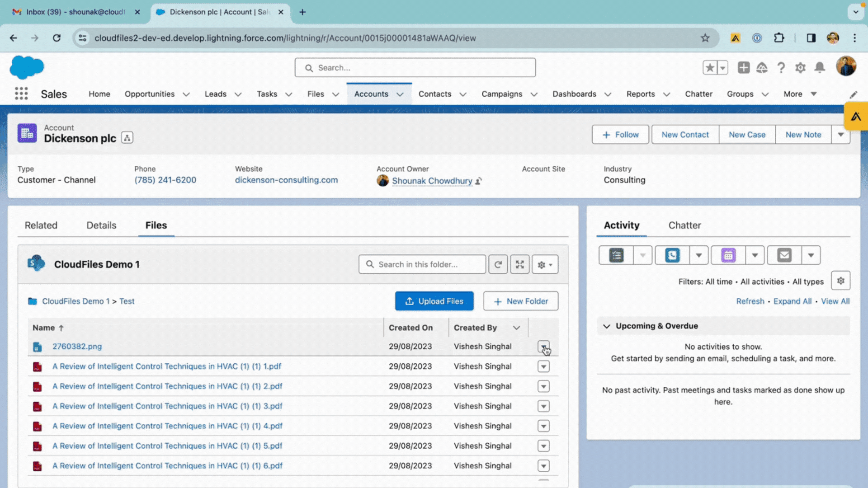
Task: Open row actions for 2760382.png
Action: [543, 347]
